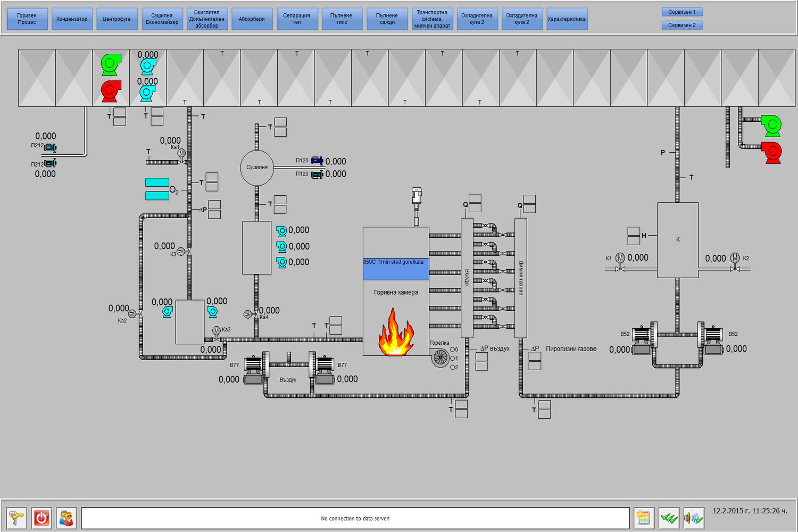Acknowledge alarms with the green double-check icon
The image size is (798, 532).
tap(669, 518)
